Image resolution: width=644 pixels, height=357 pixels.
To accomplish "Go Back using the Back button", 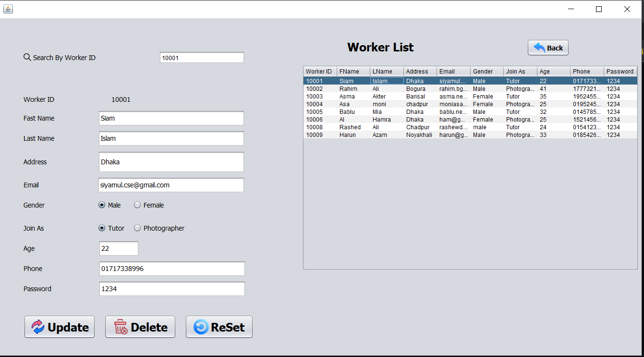I will tap(548, 48).
